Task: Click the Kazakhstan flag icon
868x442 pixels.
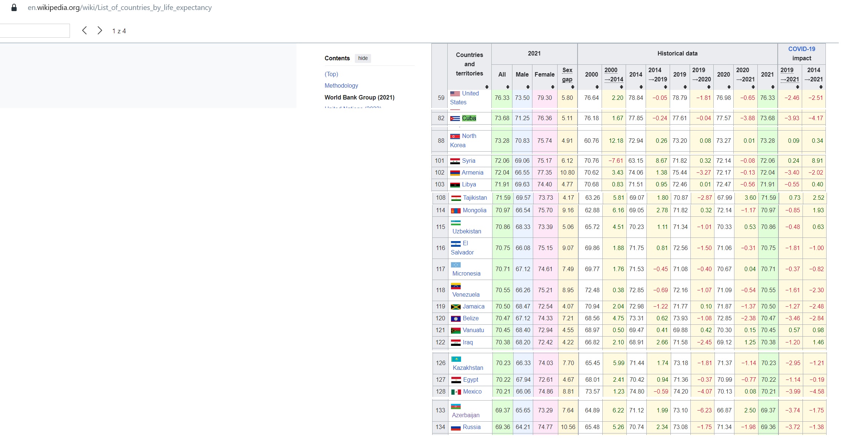Action: [x=456, y=359]
